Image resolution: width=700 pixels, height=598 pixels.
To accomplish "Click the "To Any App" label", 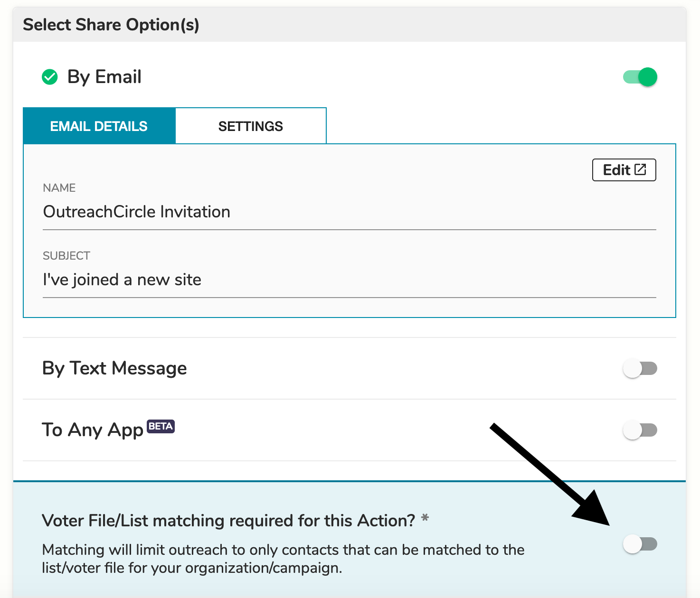I will [x=93, y=430].
